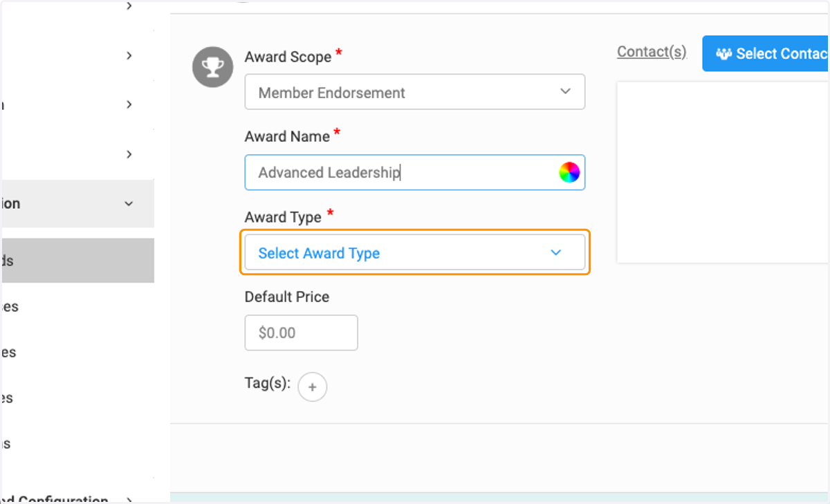Click the rainbow color wheel icon
830x504 pixels.
pyautogui.click(x=569, y=172)
